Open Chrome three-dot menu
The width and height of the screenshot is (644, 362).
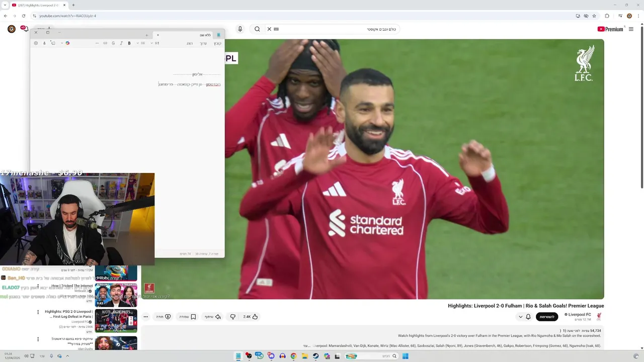point(638,16)
